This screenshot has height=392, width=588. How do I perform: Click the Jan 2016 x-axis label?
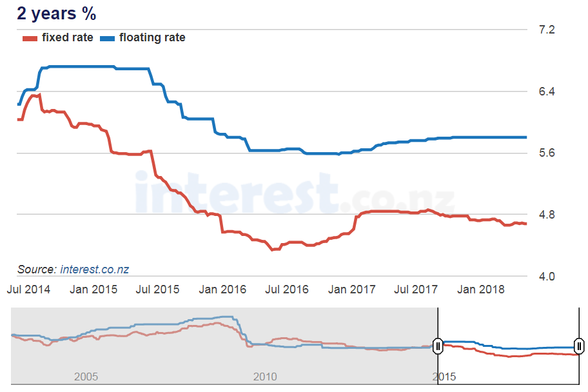point(222,289)
